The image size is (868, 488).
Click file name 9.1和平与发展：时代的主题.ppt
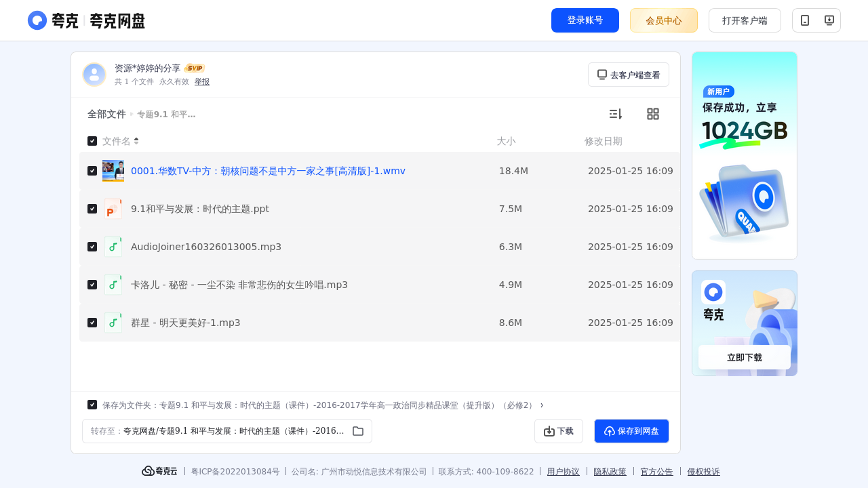click(200, 209)
